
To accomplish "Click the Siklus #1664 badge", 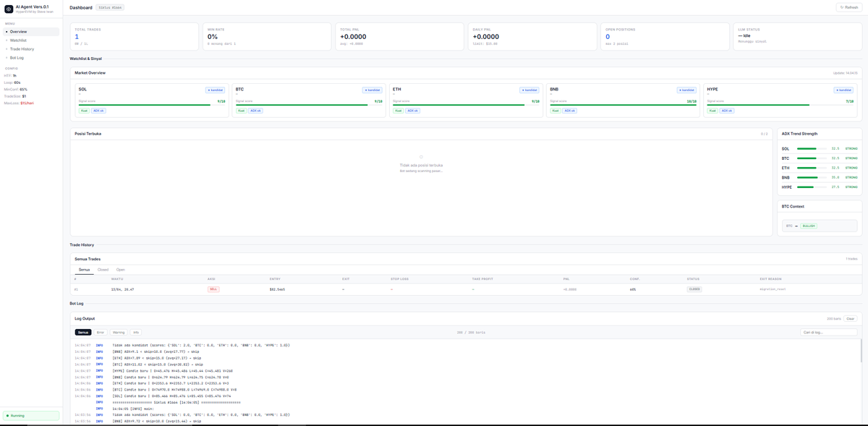I will (110, 7).
